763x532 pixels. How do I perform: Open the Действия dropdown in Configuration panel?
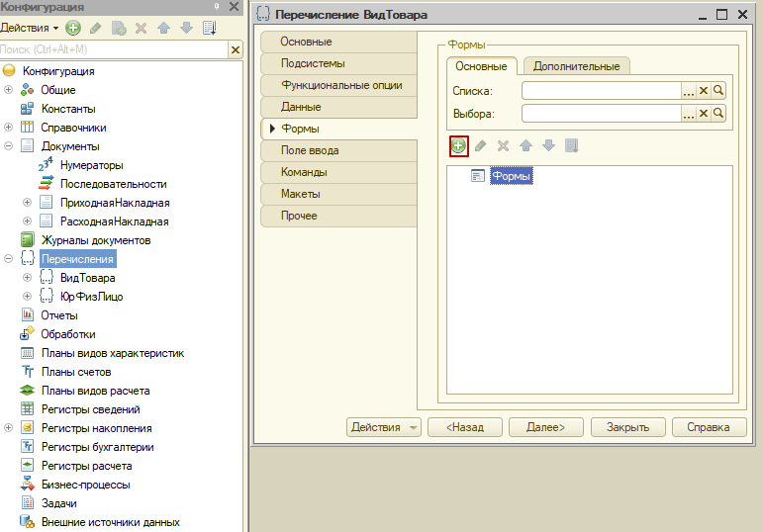click(30, 29)
